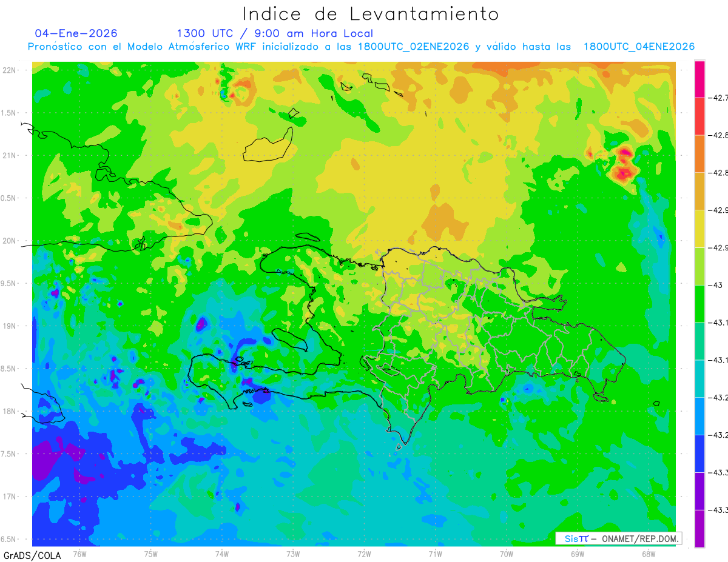728x562 pixels.
Task: Click the '68W' longitude label
Action: click(649, 554)
